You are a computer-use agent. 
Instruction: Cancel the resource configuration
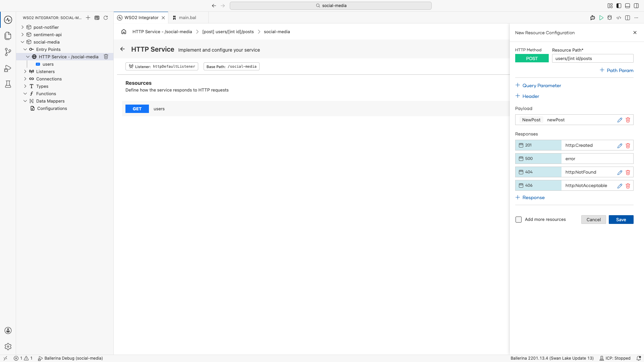[x=593, y=220]
